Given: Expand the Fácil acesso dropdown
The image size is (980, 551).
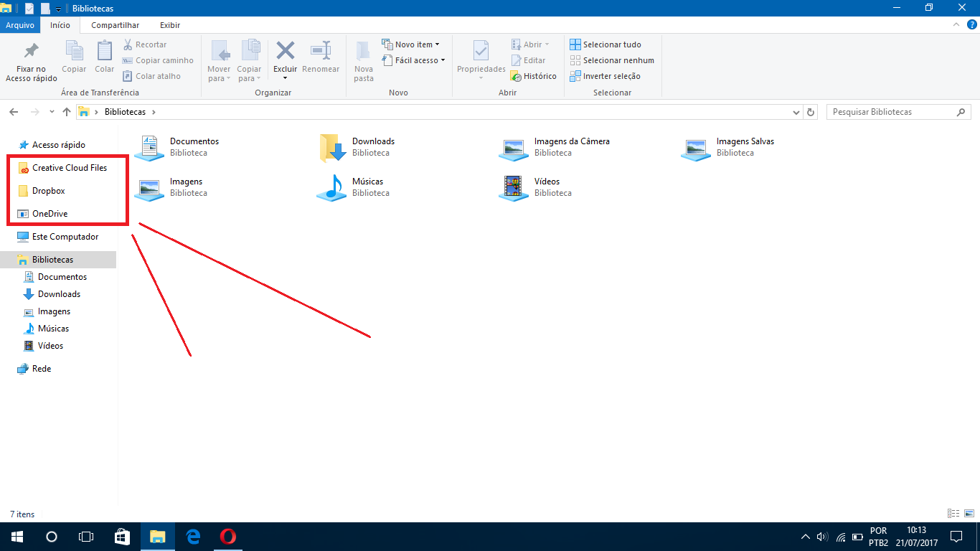Looking at the screenshot, I should [414, 60].
